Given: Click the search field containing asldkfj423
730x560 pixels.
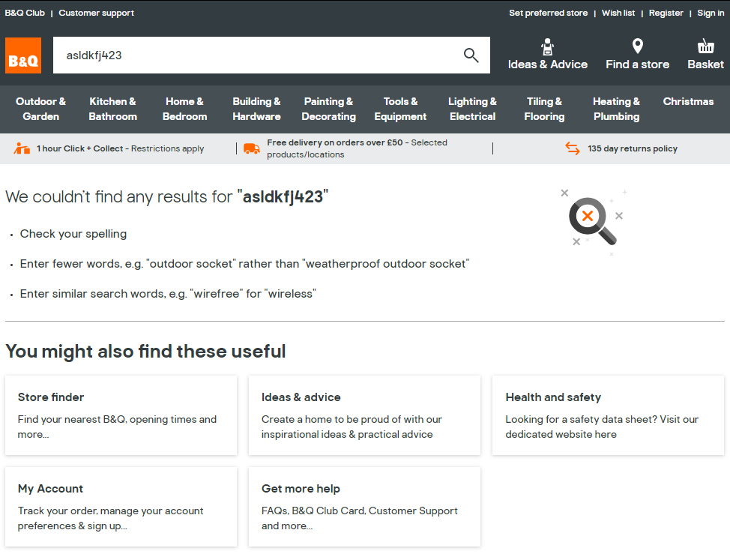Looking at the screenshot, I should click(271, 55).
